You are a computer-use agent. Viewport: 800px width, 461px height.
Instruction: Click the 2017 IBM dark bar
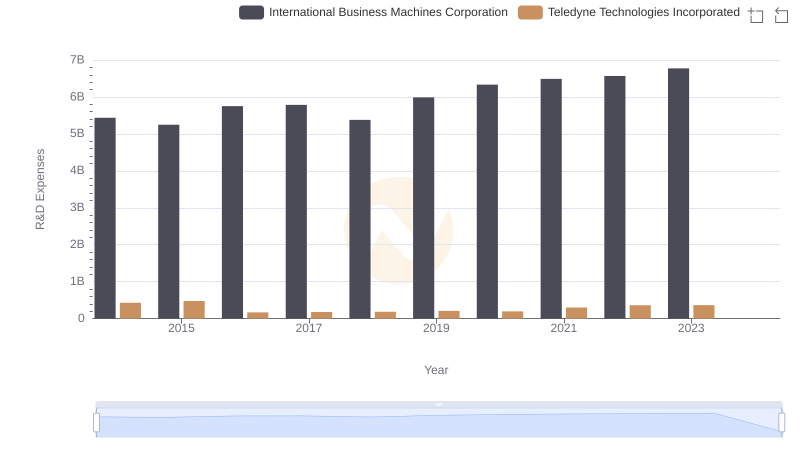(296, 212)
